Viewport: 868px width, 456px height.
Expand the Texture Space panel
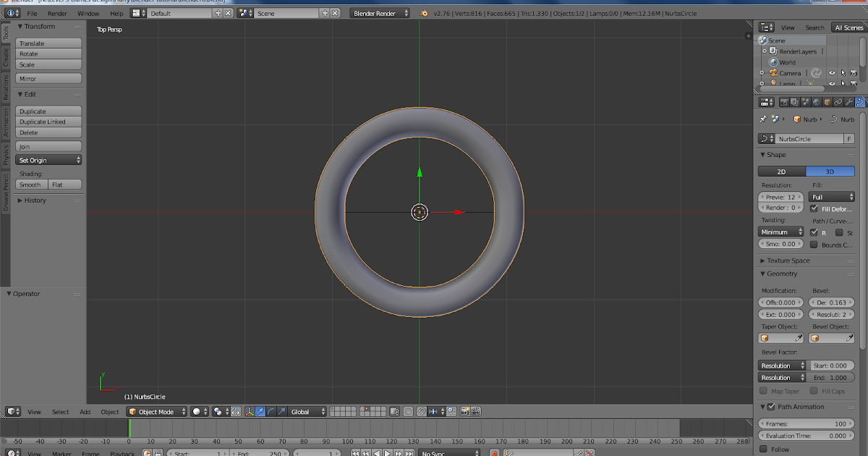[x=788, y=261]
